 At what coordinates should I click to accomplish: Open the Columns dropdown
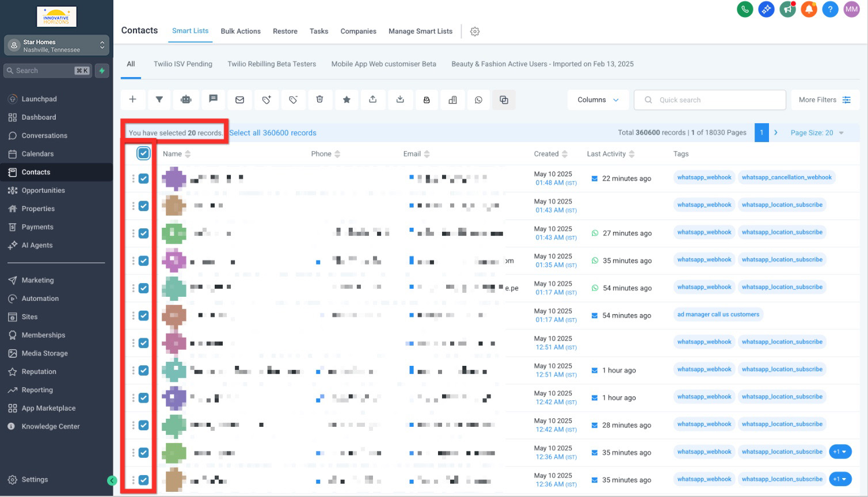pyautogui.click(x=598, y=100)
